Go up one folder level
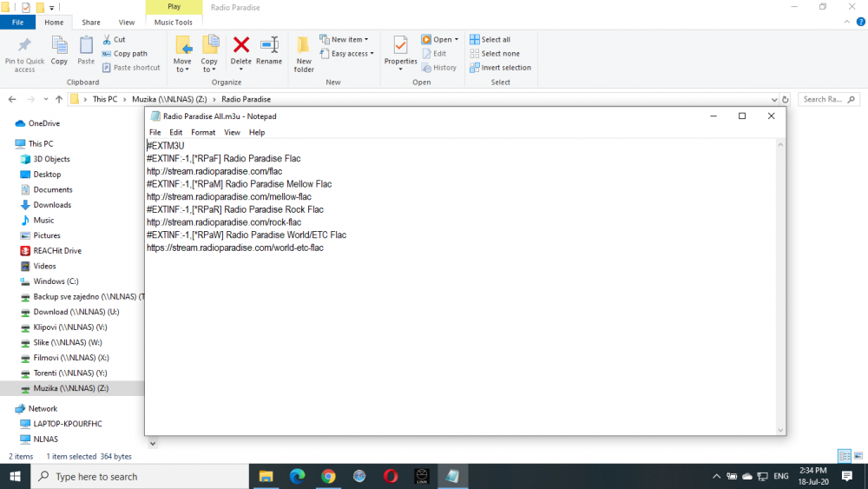Image resolution: width=868 pixels, height=489 pixels. (x=59, y=99)
